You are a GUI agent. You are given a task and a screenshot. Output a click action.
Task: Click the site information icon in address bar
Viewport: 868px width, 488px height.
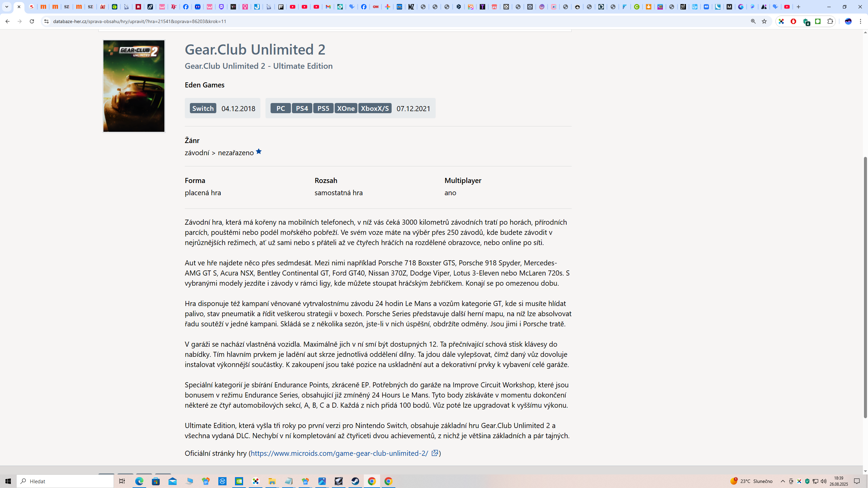(x=46, y=21)
